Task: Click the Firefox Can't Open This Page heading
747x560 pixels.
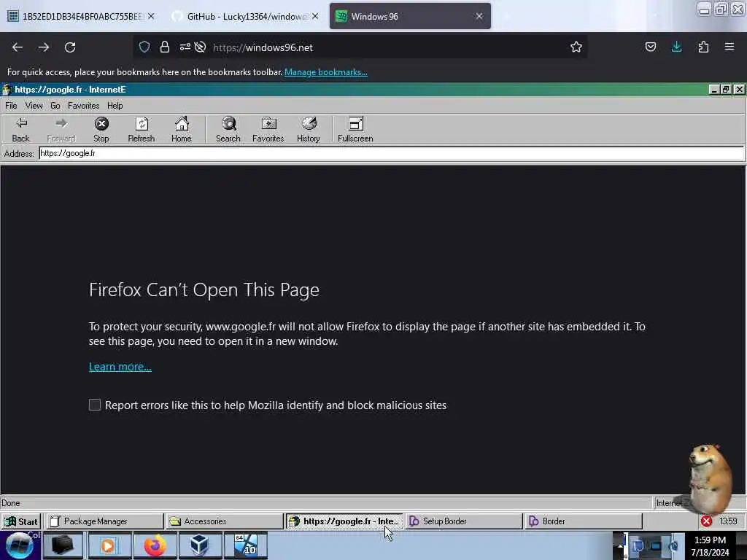Action: click(204, 289)
